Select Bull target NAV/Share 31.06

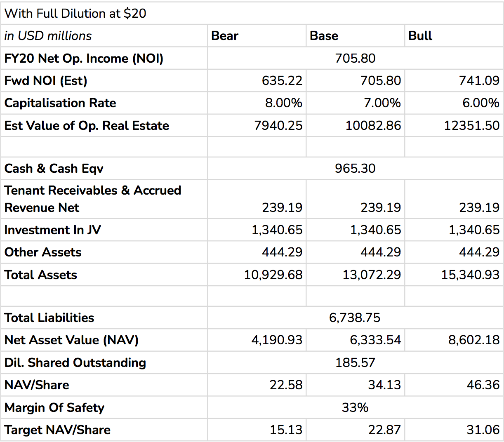pos(454,430)
